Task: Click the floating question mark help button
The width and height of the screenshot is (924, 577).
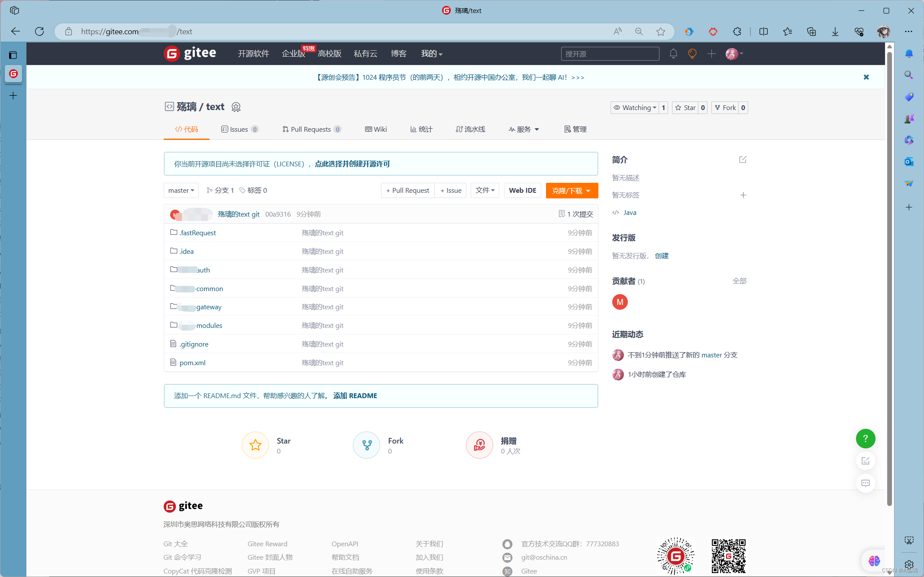Action: click(865, 438)
